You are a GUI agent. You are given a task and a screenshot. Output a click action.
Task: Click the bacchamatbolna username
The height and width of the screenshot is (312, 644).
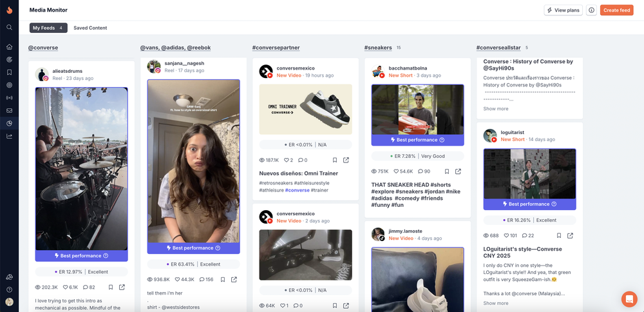(x=408, y=68)
